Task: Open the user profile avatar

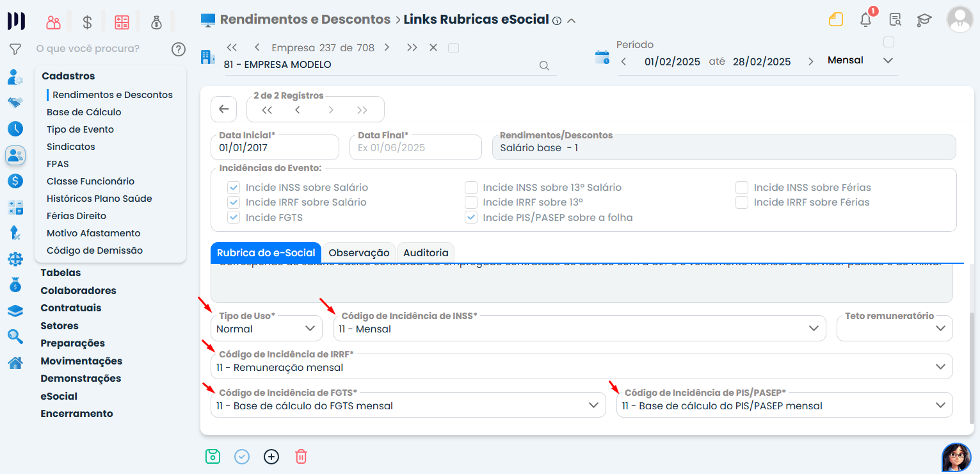Action: coord(960,19)
